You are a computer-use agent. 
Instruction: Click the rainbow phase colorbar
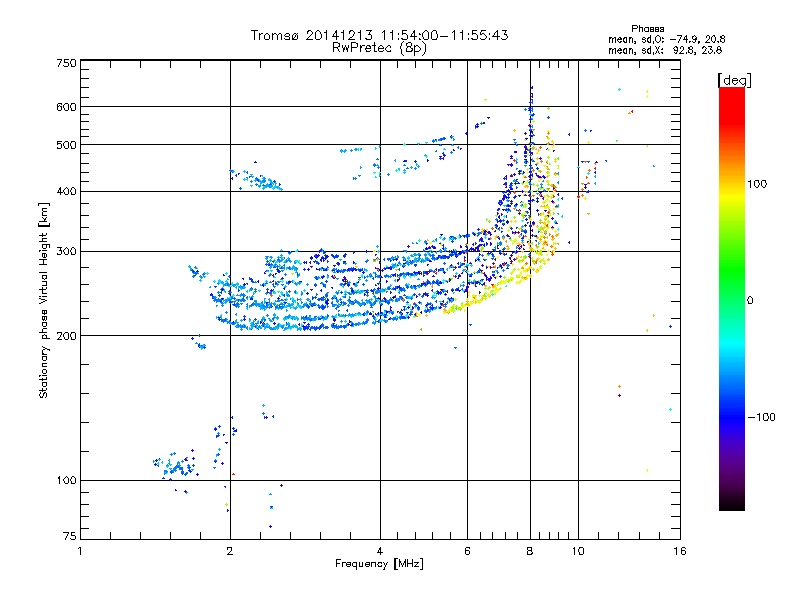(732, 298)
